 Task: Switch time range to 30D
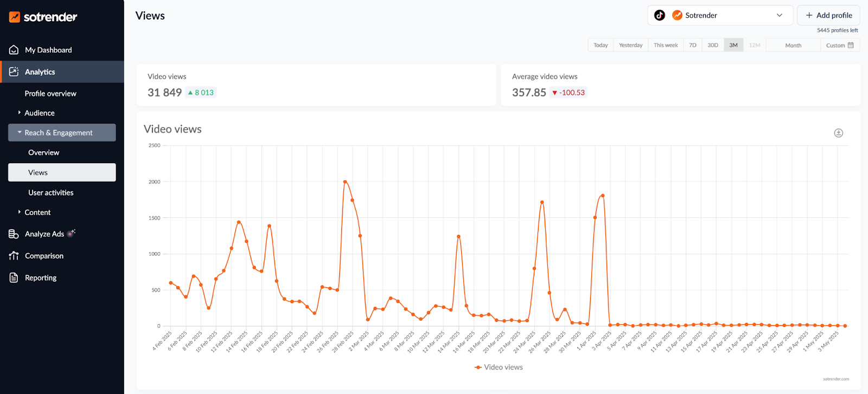click(x=713, y=46)
